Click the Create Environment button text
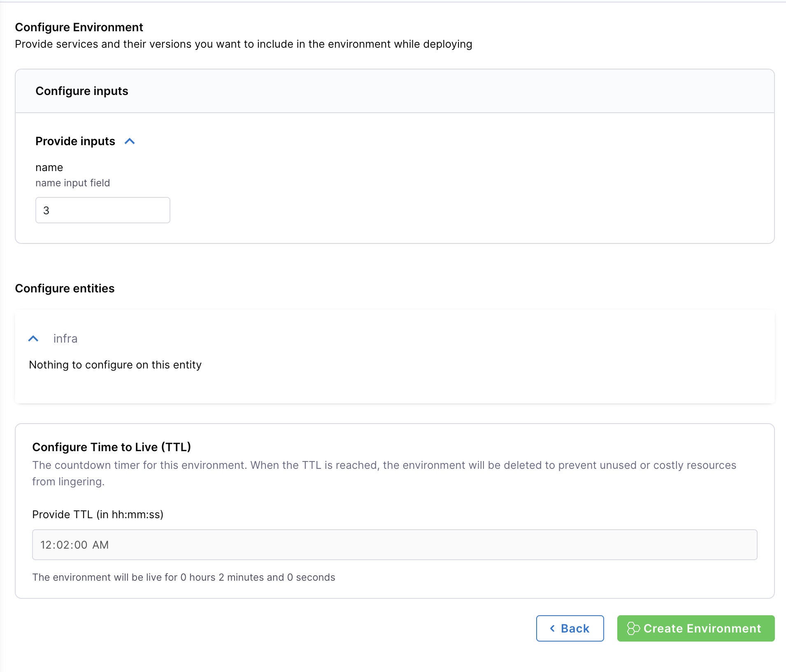 click(x=702, y=628)
